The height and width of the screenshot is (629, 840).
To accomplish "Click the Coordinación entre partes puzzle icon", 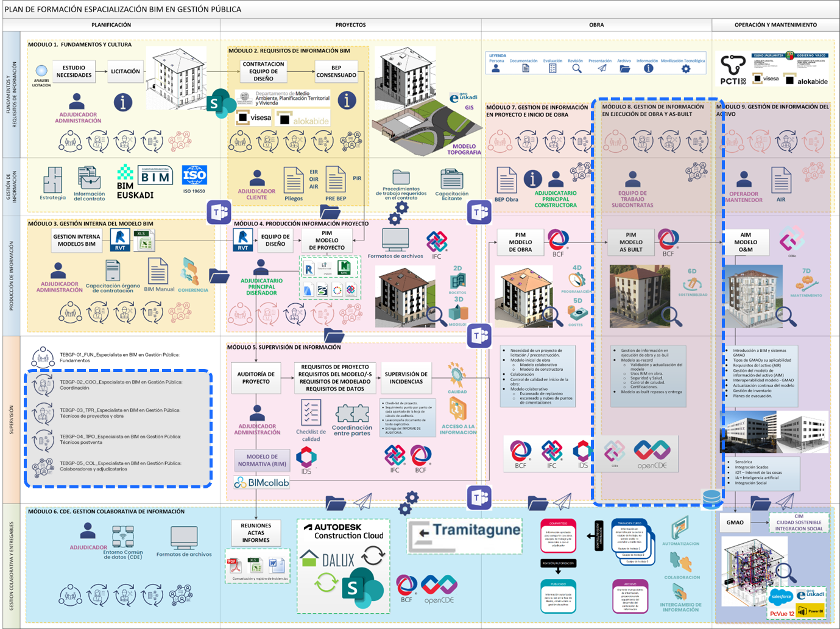I will (352, 414).
